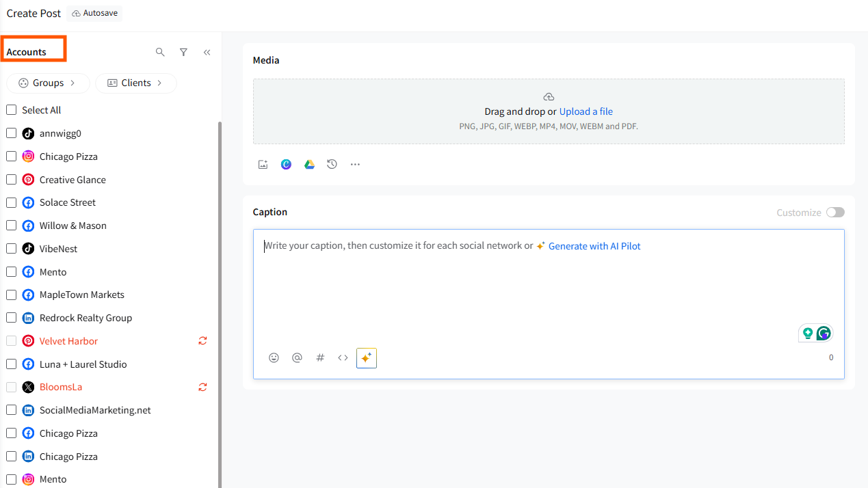
Task: Import media from Google Drive icon
Action: click(x=309, y=165)
